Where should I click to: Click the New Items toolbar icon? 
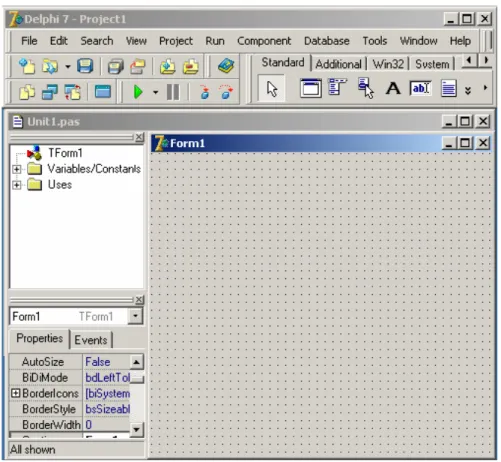click(27, 66)
